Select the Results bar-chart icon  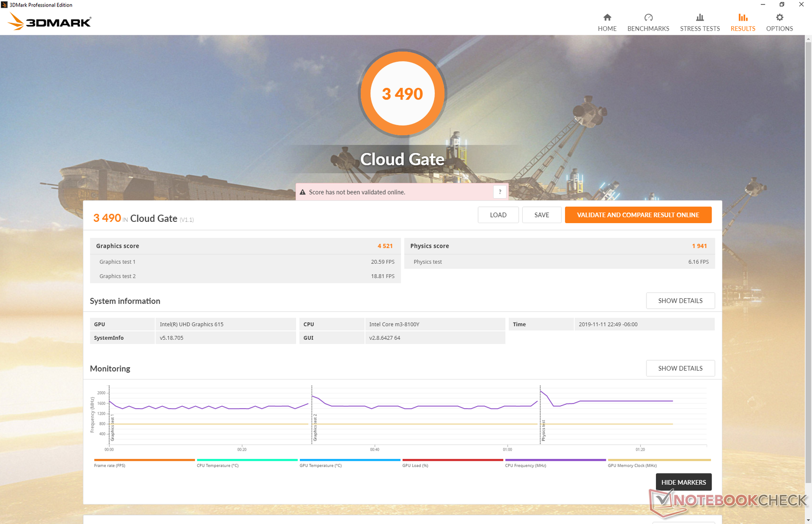point(743,17)
